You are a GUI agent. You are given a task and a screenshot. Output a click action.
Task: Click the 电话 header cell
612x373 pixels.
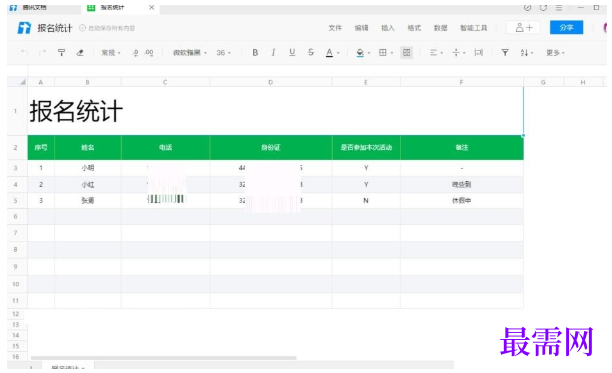tap(165, 147)
